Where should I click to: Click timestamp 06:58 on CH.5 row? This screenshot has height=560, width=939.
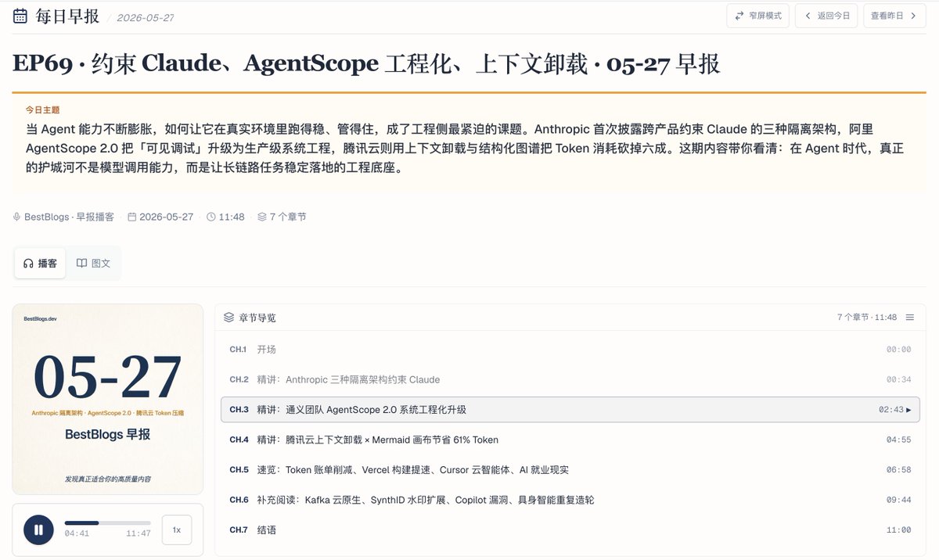tap(899, 470)
